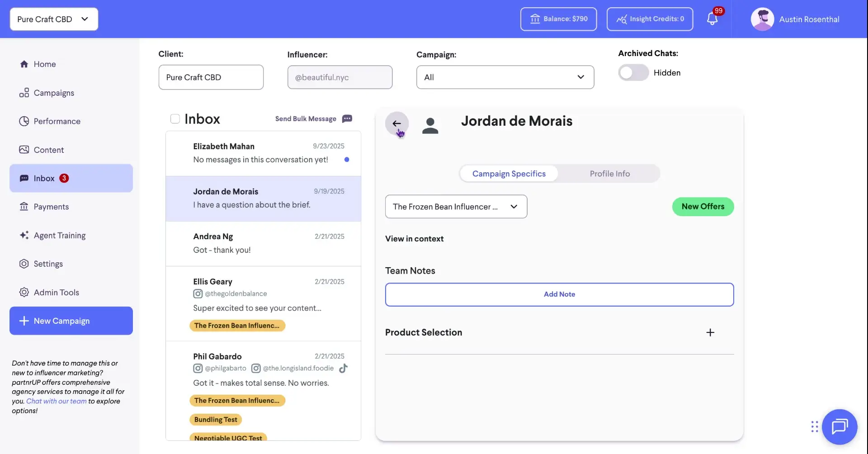The height and width of the screenshot is (454, 868).
Task: Open the Content panel
Action: 49,149
